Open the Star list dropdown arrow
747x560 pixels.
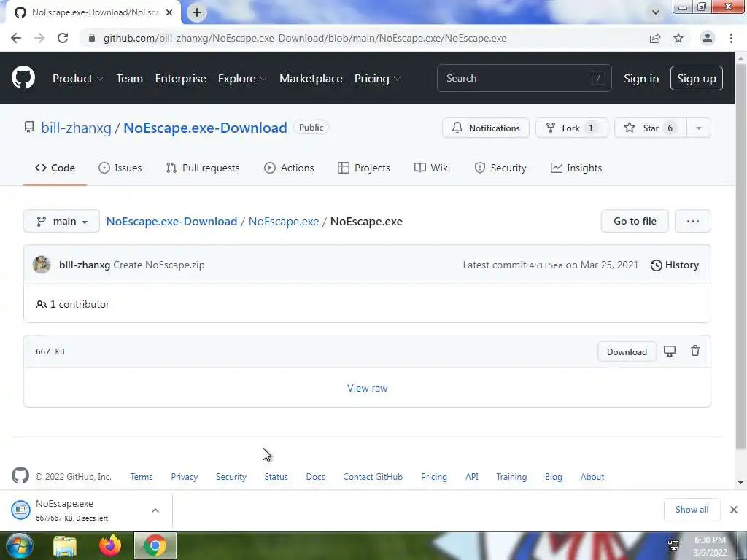(699, 128)
